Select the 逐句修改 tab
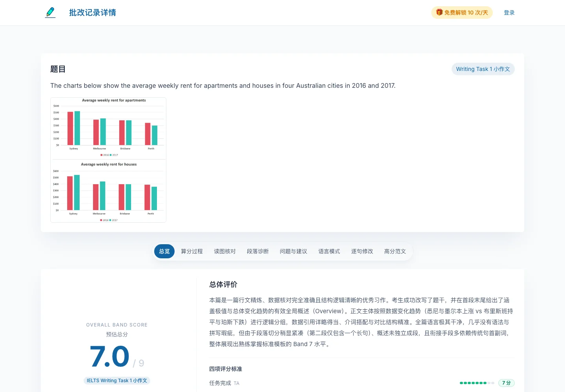Image resolution: width=565 pixels, height=392 pixels. tap(362, 251)
